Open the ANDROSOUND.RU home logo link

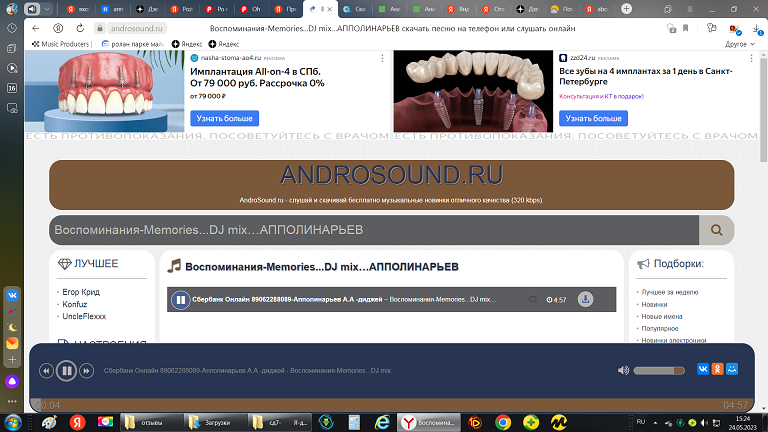[x=391, y=175]
